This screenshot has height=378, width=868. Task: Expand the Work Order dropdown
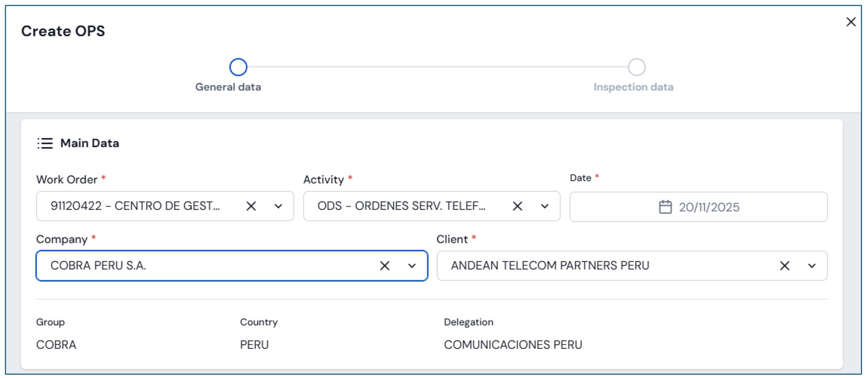pos(278,206)
